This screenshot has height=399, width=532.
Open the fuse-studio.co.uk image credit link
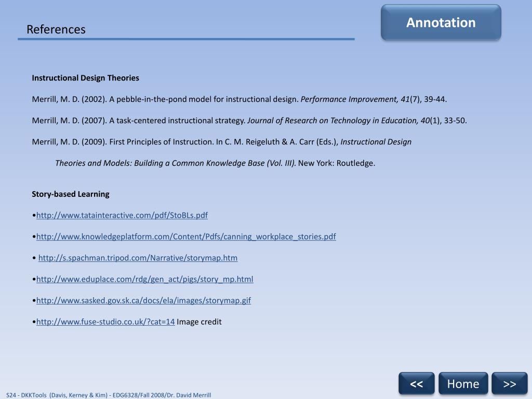click(x=105, y=322)
